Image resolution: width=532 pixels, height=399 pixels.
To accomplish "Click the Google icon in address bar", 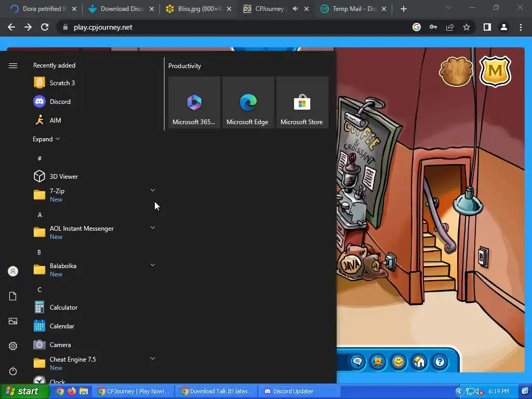I will click(x=417, y=27).
